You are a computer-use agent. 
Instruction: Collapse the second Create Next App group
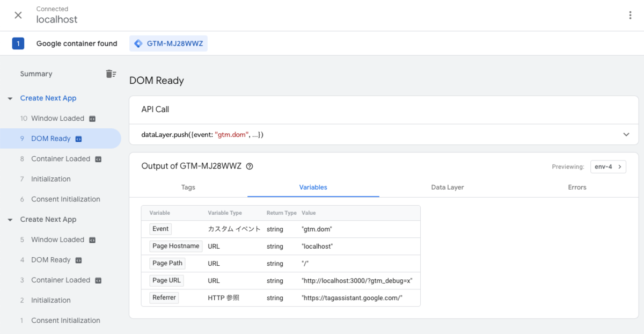coord(10,220)
